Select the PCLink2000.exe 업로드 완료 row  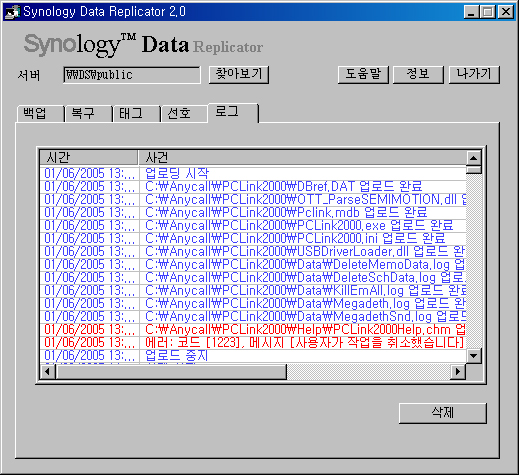point(253,225)
